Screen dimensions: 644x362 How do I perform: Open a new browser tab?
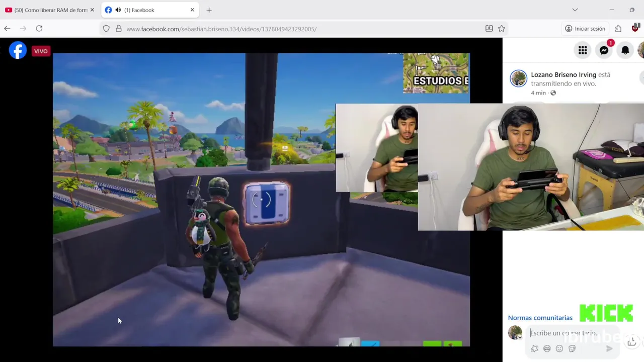[209, 10]
